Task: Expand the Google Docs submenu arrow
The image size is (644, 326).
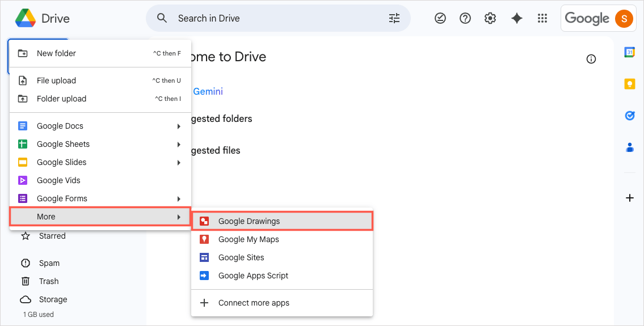Action: (179, 126)
